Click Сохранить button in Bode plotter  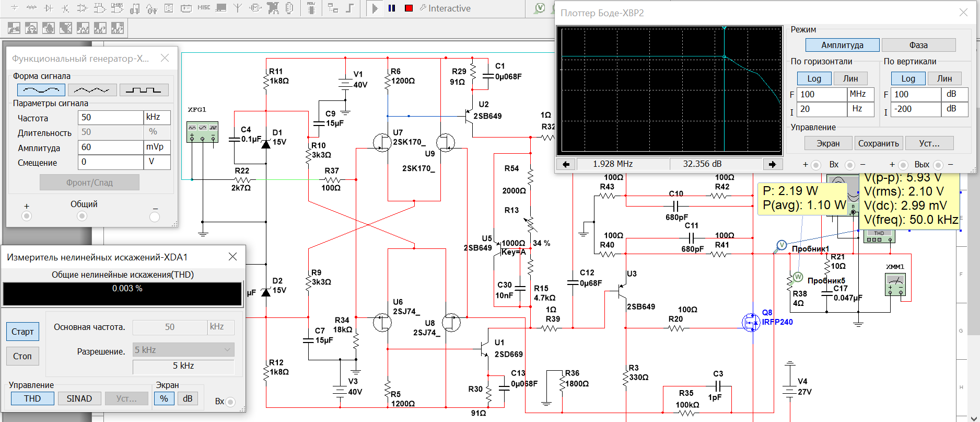pyautogui.click(x=879, y=143)
